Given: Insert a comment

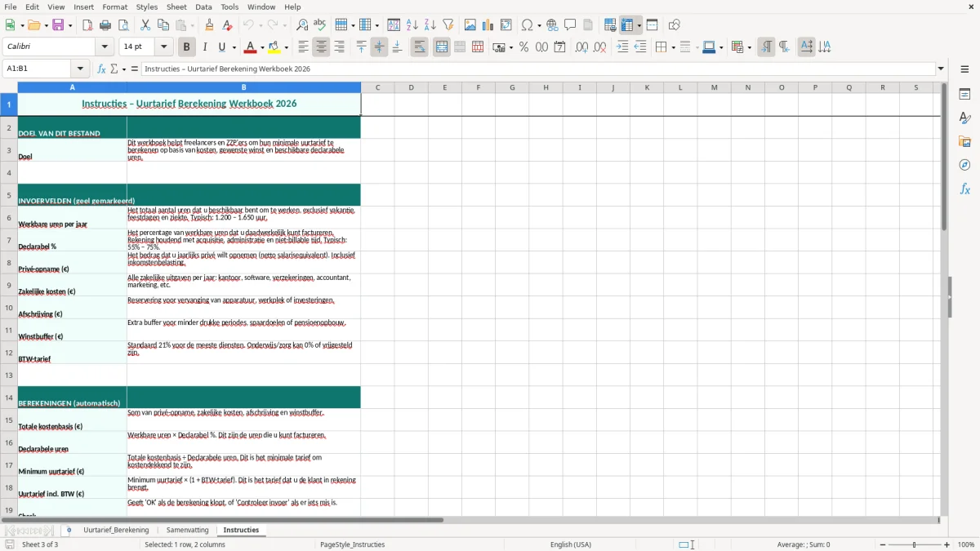Looking at the screenshot, I should [x=570, y=25].
